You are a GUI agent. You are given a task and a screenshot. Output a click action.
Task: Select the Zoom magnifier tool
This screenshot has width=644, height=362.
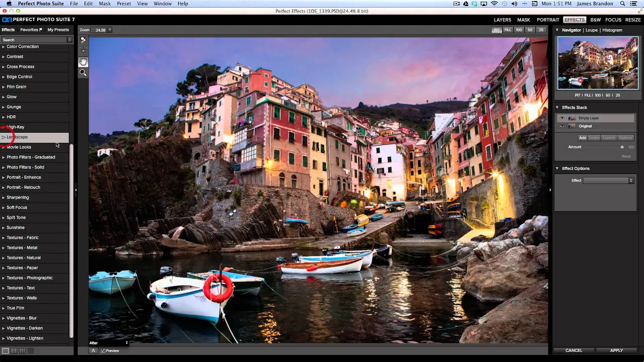click(83, 73)
